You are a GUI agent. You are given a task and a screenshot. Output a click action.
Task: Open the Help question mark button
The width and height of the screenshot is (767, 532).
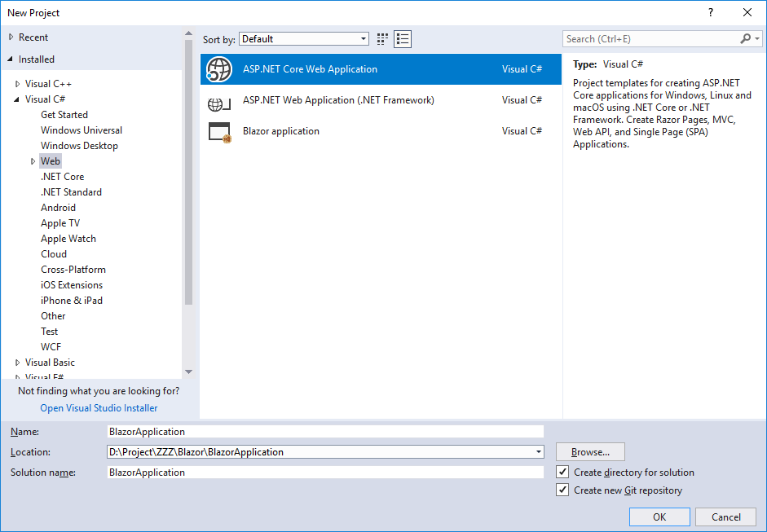coord(710,13)
